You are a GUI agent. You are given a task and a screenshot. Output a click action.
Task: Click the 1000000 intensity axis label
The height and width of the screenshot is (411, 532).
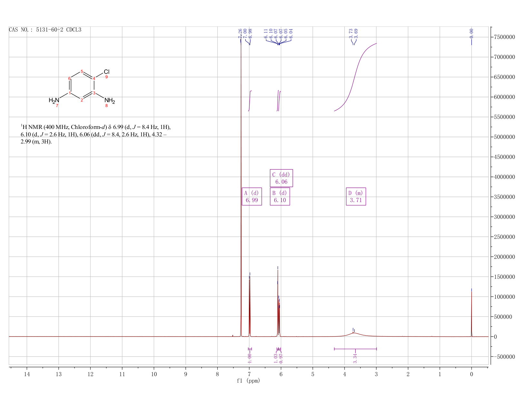pos(504,297)
